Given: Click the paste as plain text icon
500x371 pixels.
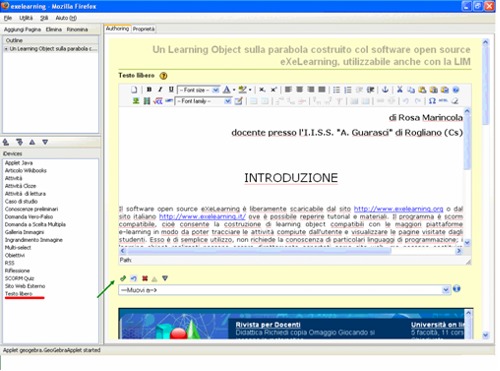Looking at the screenshot, I should point(433,90).
